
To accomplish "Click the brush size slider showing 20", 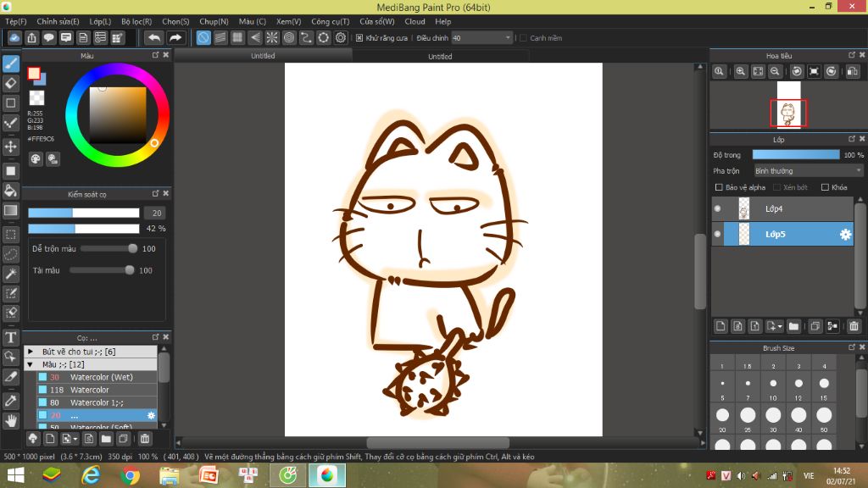I will tap(84, 213).
